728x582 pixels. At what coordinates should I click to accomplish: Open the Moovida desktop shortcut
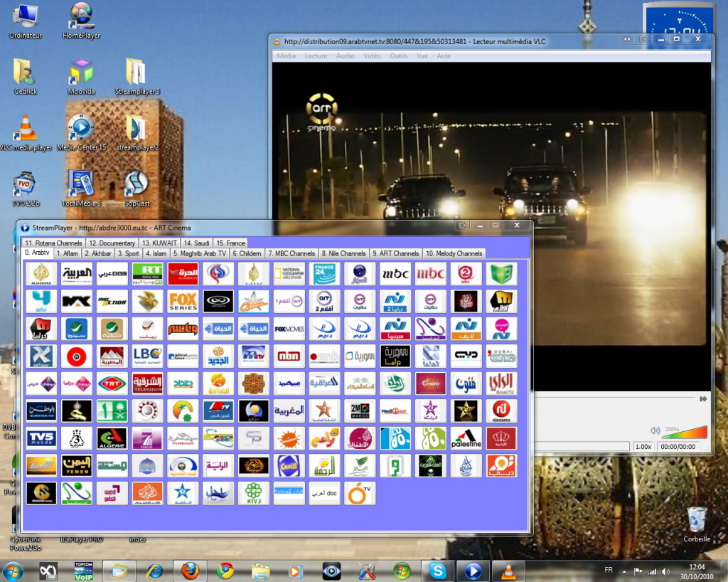(81, 77)
